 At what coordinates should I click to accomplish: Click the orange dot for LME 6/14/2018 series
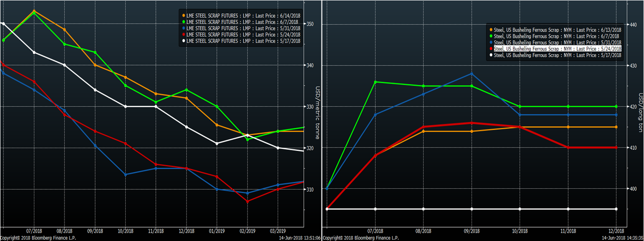tap(183, 15)
